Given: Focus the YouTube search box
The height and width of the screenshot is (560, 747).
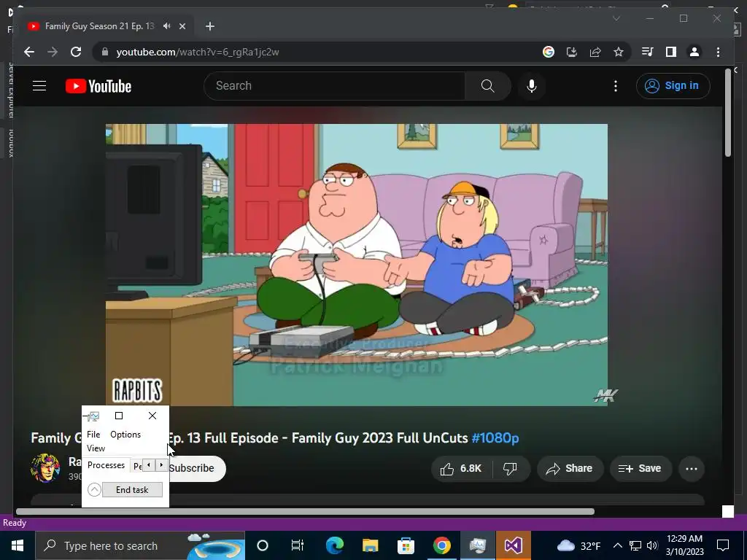Looking at the screenshot, I should pyautogui.click(x=334, y=86).
